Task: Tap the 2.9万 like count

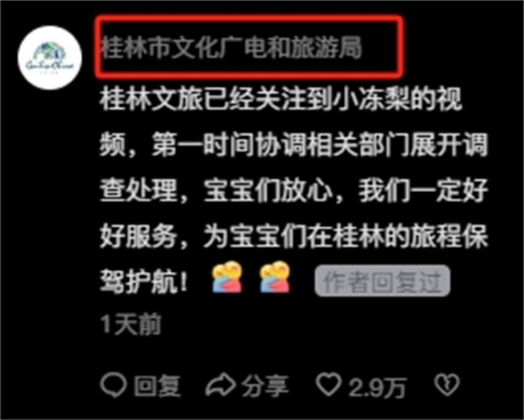Action: (x=377, y=388)
